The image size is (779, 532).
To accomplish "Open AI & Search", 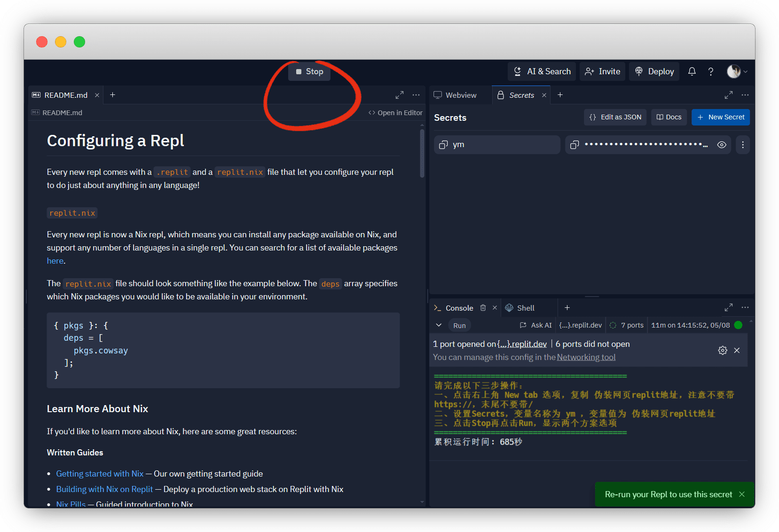I will [542, 71].
